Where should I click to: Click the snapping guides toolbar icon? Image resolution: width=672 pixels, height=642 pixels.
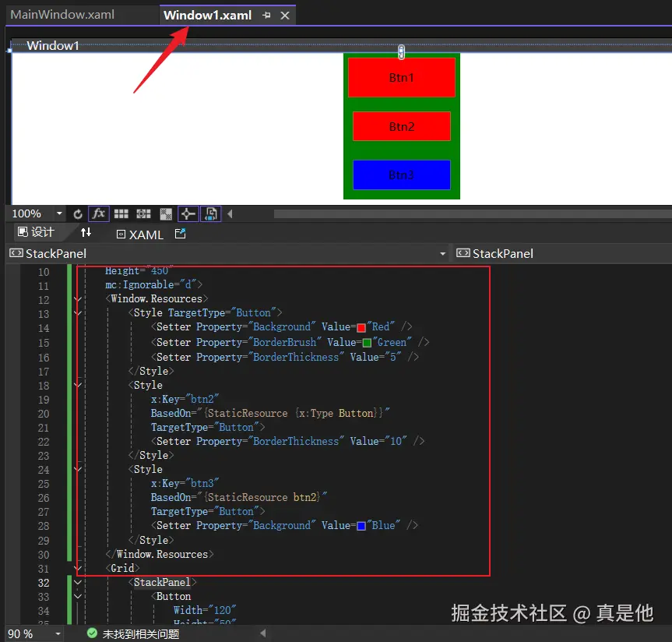point(188,213)
